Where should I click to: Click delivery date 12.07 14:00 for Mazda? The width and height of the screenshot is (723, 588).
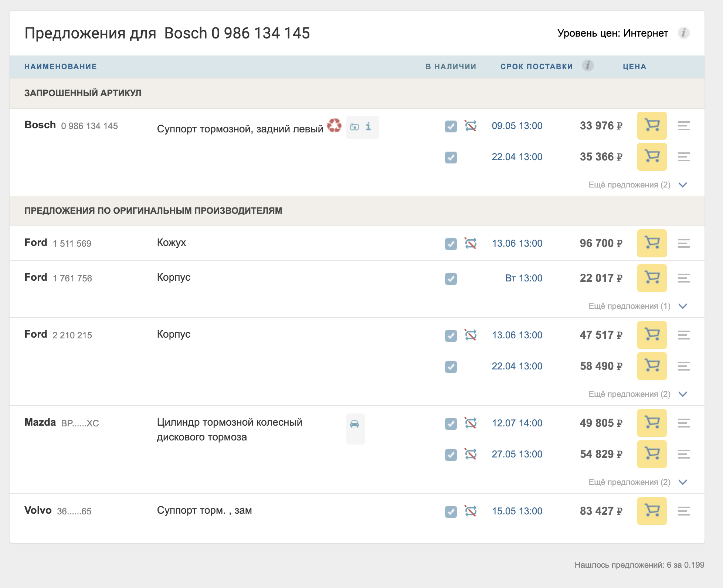point(517,423)
